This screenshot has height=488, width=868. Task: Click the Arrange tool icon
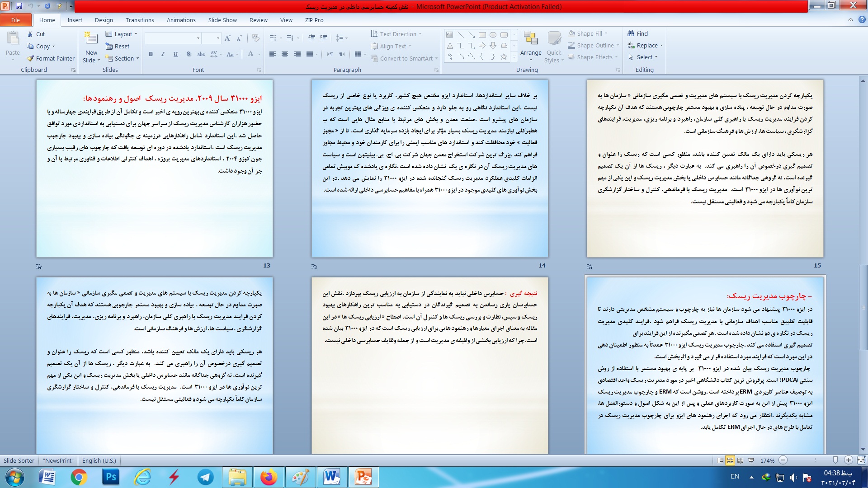tap(530, 39)
